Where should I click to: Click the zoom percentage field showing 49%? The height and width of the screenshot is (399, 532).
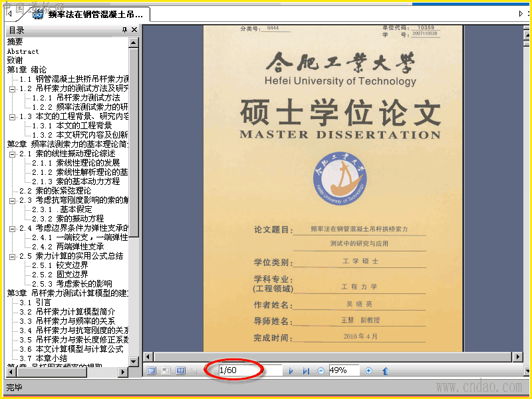(344, 370)
